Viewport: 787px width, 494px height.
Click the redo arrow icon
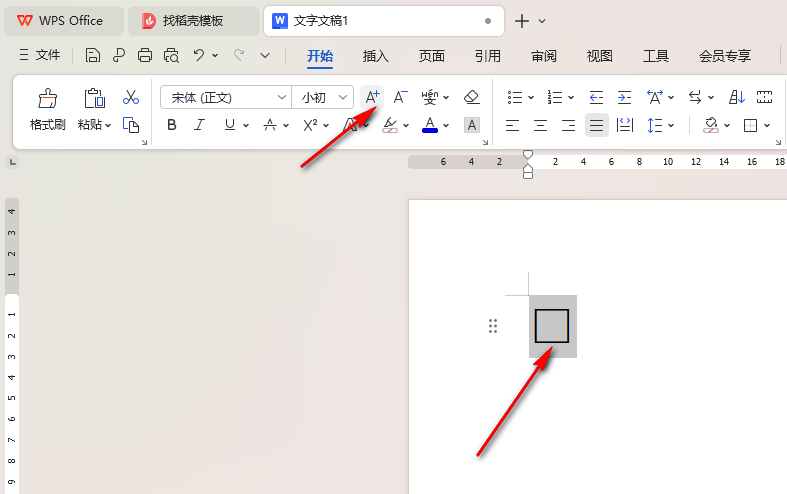coord(239,55)
